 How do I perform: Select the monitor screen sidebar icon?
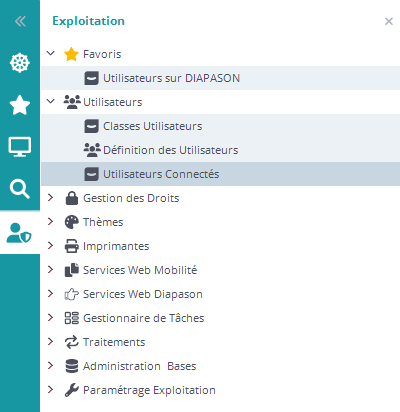[x=20, y=147]
